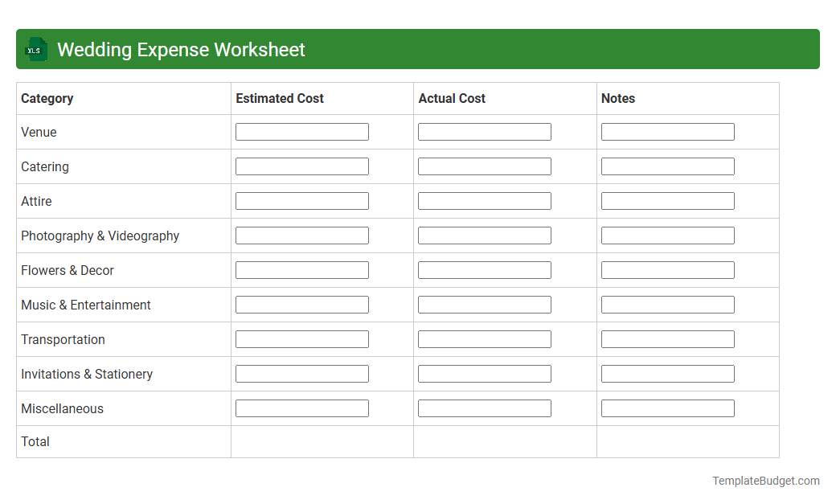
Task: Select the Category column header
Action: click(x=47, y=98)
